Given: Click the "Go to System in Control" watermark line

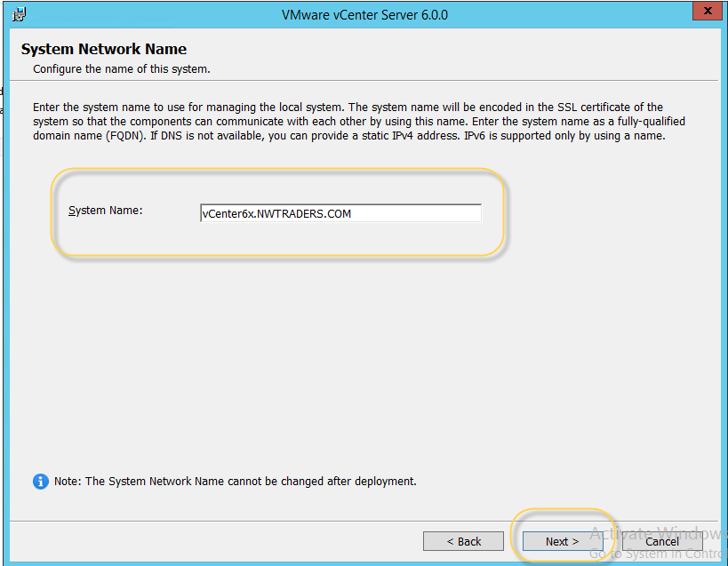Looking at the screenshot, I should pos(658,554).
